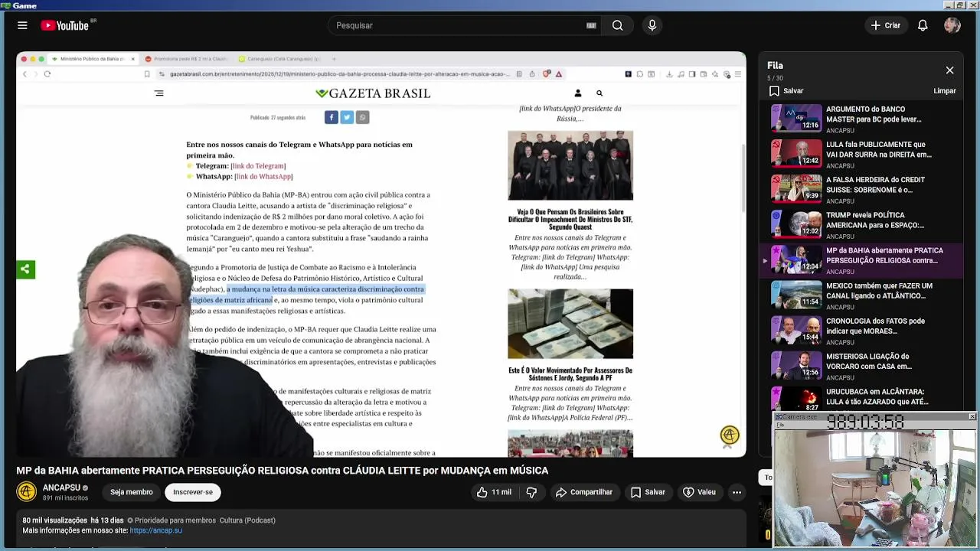The width and height of the screenshot is (980, 551).
Task: Open the Criar create button
Action: [x=886, y=25]
